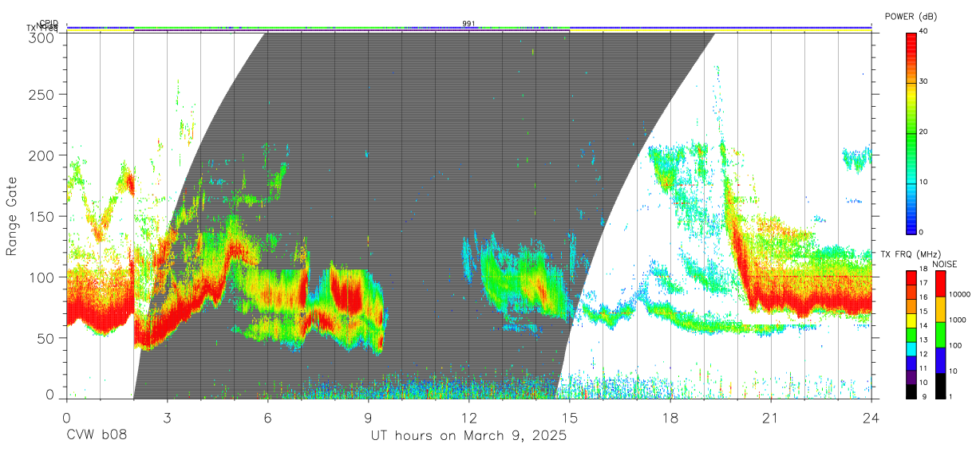
Task: Click the 150 tick on the Range Gate axis
Action: point(42,216)
